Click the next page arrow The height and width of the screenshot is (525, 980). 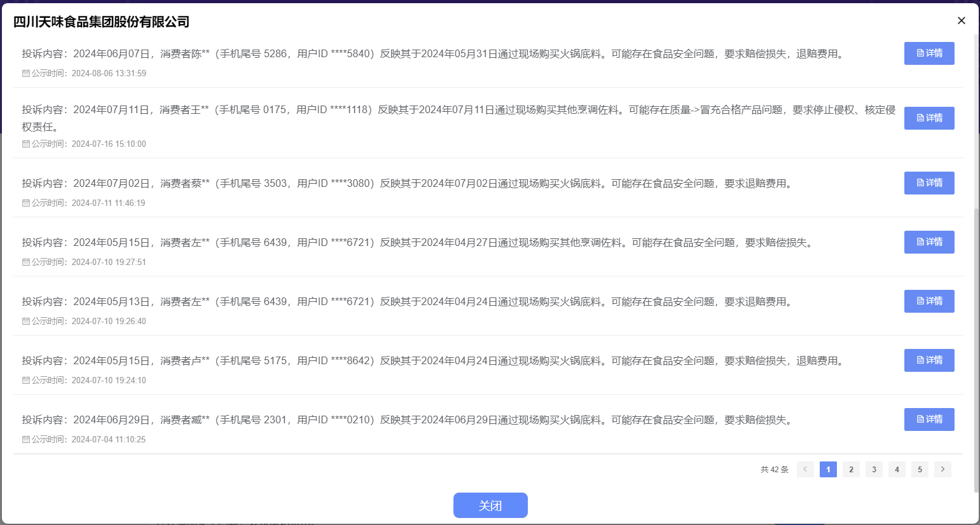click(942, 469)
